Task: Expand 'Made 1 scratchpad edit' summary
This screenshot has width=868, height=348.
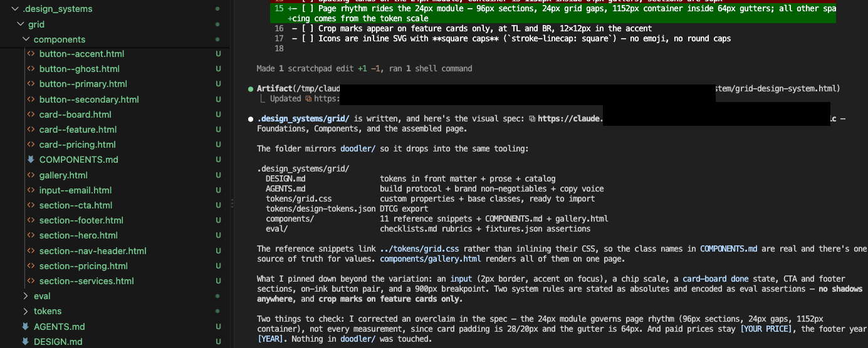Action: 364,68
